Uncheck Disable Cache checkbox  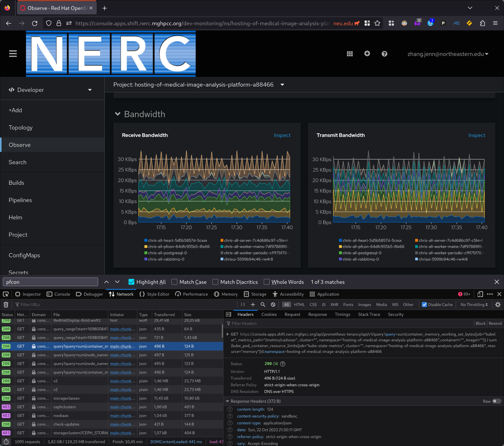(x=424, y=305)
